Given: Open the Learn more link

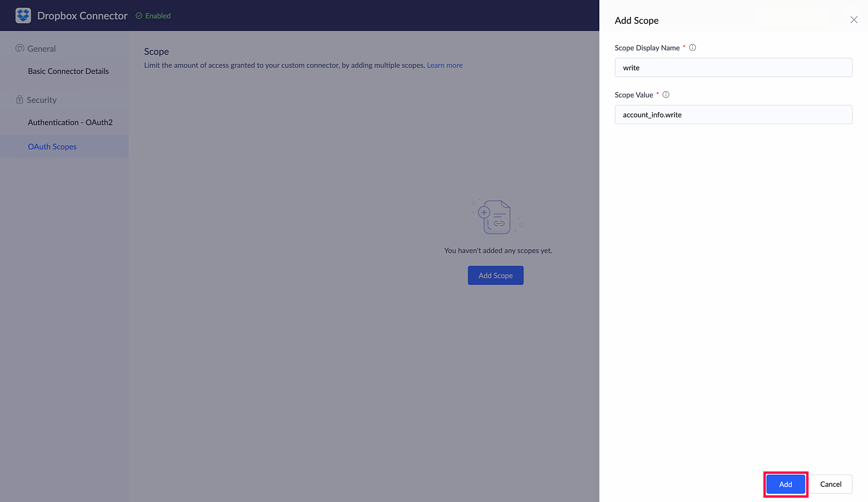Looking at the screenshot, I should coord(444,65).
